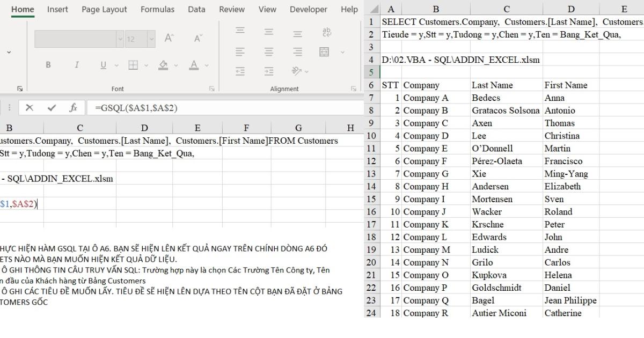The height and width of the screenshot is (338, 644).
Task: Increase font size with the large A icon
Action: [x=169, y=39]
